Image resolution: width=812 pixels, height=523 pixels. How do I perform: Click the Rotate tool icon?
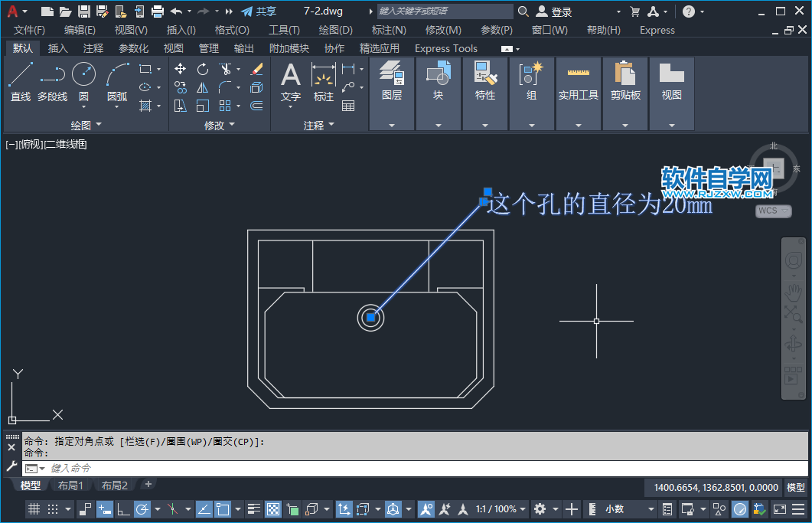(x=203, y=69)
